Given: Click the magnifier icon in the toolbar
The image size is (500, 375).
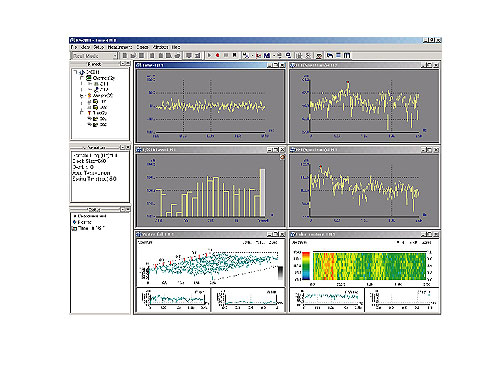Looking at the screenshot, I should (x=288, y=55).
